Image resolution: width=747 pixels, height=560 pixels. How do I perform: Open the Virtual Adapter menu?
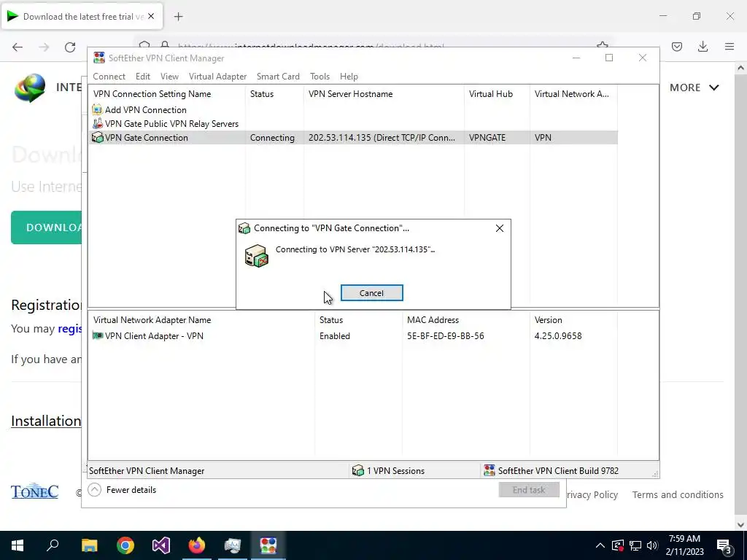217,76
